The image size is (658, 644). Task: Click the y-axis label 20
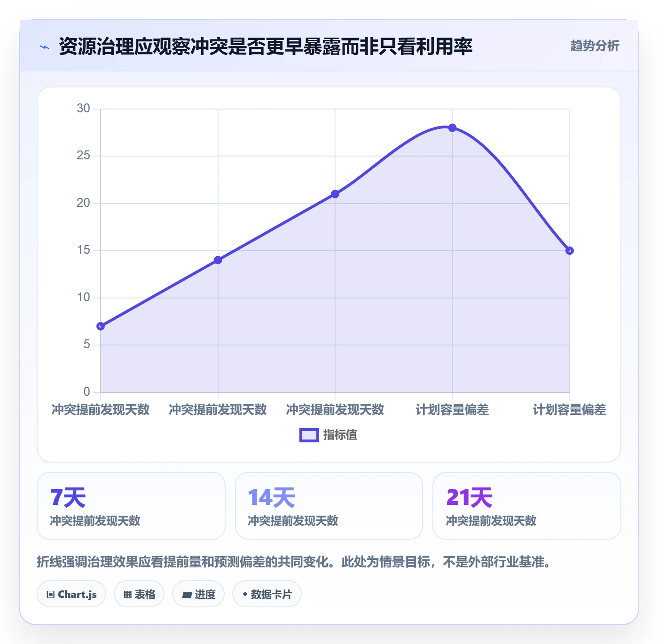point(83,203)
